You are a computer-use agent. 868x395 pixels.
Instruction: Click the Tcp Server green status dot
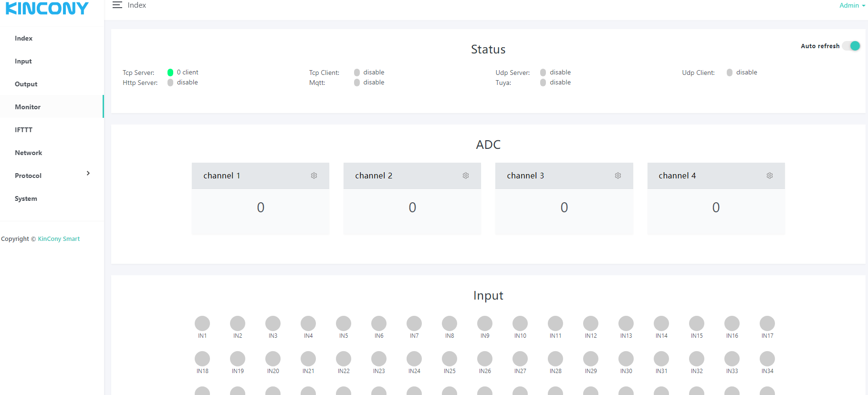(x=170, y=73)
